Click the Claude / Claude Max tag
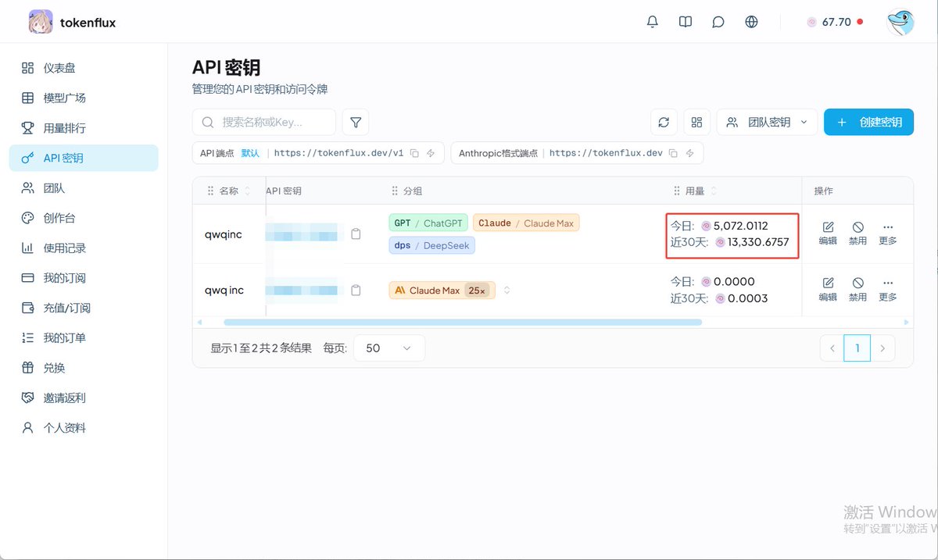Viewport: 938px width, 560px height. (x=526, y=223)
